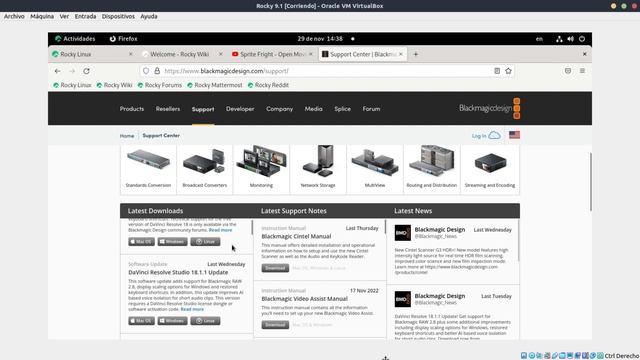This screenshot has height=360, width=640.
Task: Open Network Storage product category
Action: (x=318, y=169)
